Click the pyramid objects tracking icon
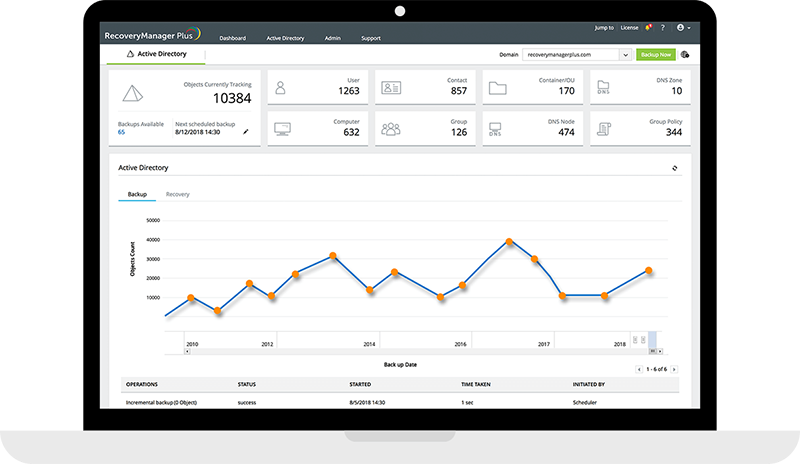 (x=133, y=93)
